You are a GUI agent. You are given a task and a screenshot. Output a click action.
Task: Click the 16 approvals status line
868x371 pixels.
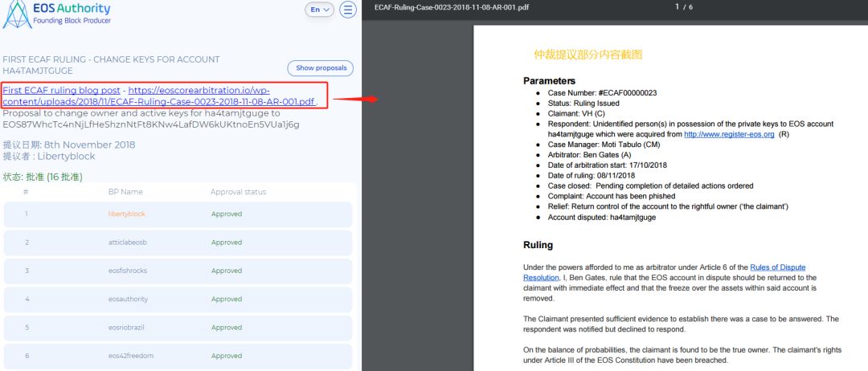(43, 177)
